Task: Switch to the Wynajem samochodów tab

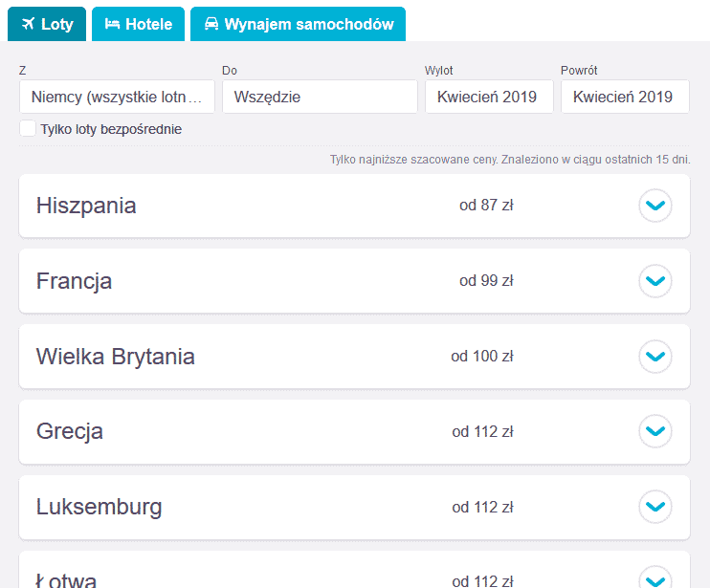Action: pyautogui.click(x=298, y=24)
